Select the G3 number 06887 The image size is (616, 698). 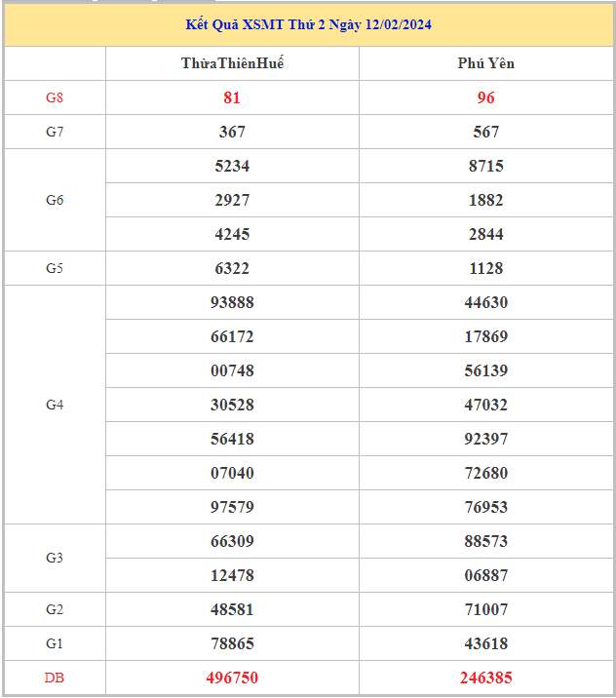point(485,575)
